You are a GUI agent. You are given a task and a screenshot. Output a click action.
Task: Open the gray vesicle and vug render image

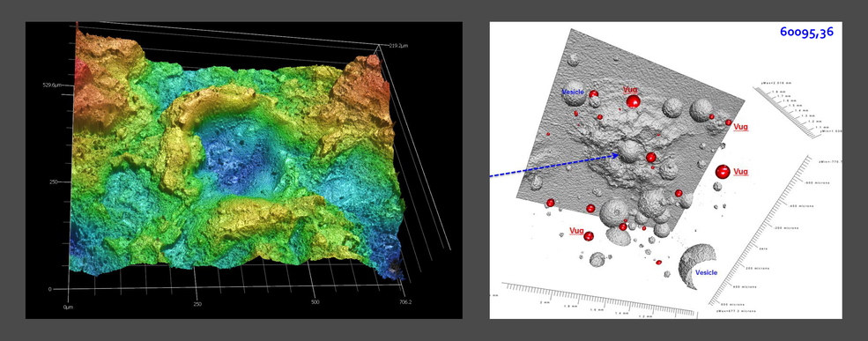(665, 170)
